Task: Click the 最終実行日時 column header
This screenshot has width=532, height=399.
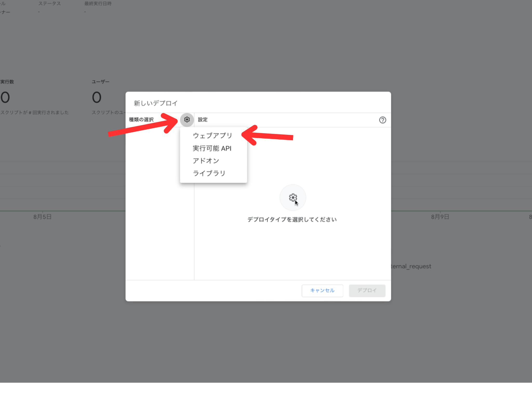Action: click(x=97, y=3)
